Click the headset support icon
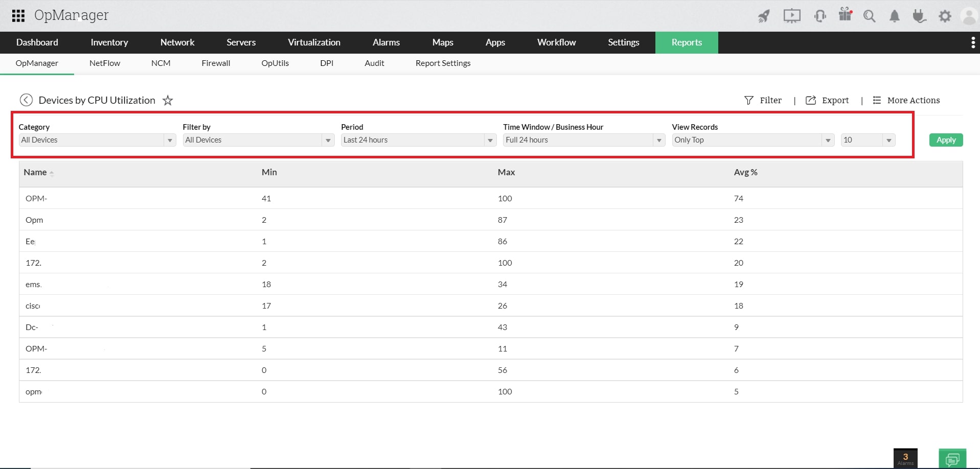The height and width of the screenshot is (469, 980). point(820,16)
